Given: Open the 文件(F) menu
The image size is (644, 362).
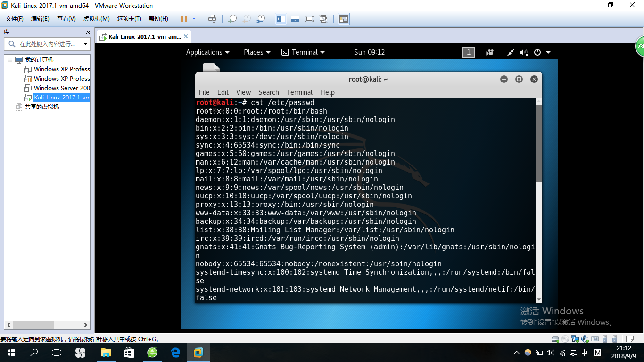Looking at the screenshot, I should pos(15,19).
